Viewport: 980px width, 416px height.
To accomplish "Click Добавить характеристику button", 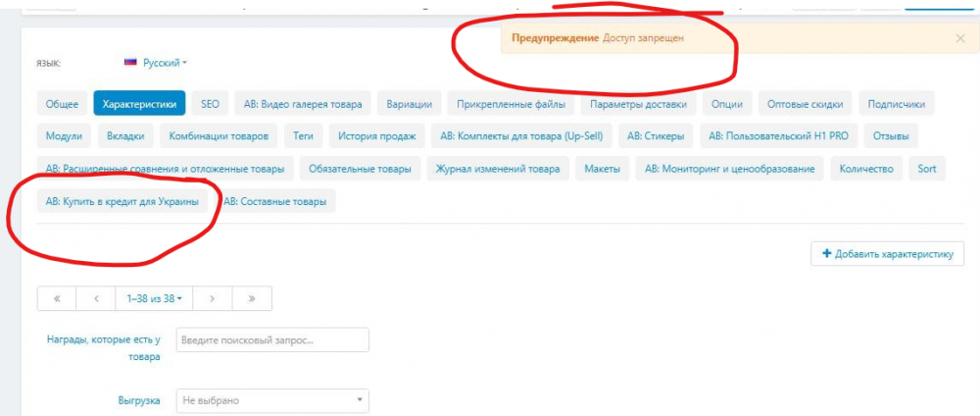I will [888, 254].
